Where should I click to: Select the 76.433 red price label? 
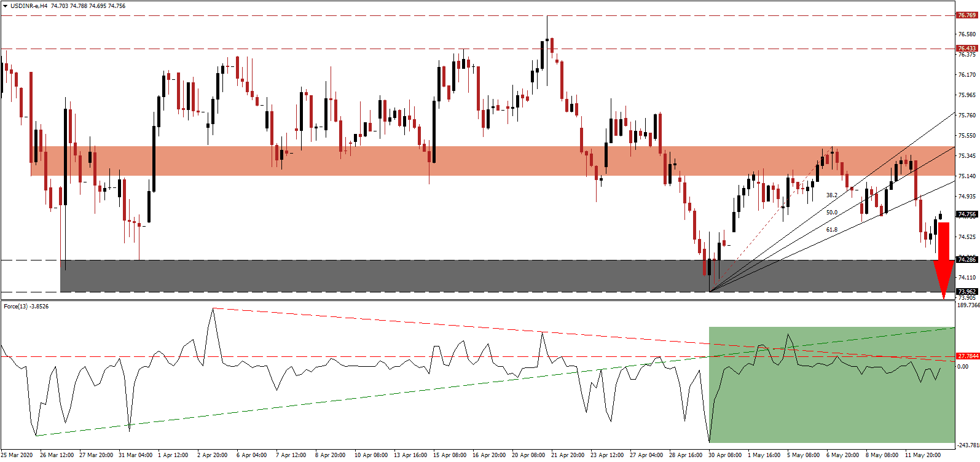pyautogui.click(x=966, y=48)
